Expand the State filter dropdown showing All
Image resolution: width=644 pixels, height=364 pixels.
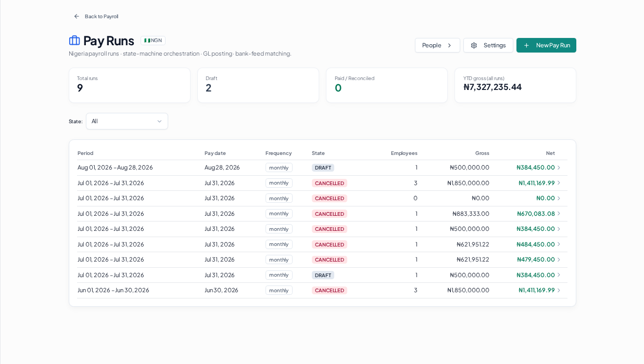[x=127, y=121]
